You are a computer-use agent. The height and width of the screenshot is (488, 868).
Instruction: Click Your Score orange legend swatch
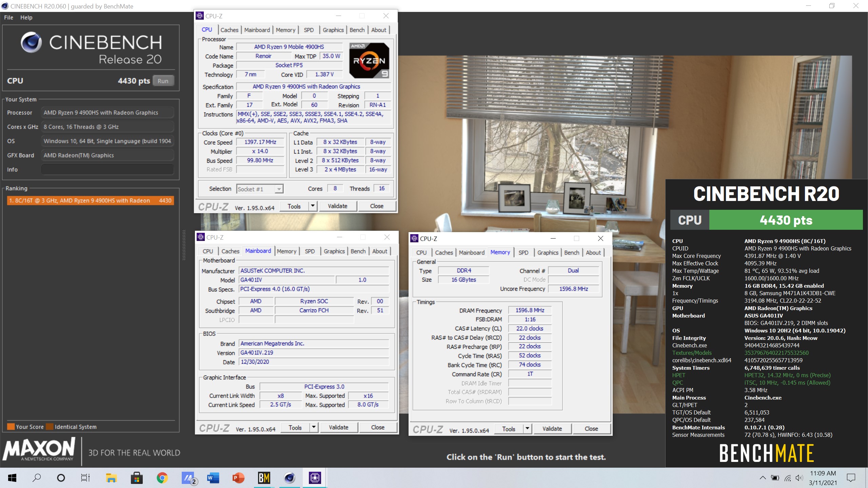coord(11,427)
